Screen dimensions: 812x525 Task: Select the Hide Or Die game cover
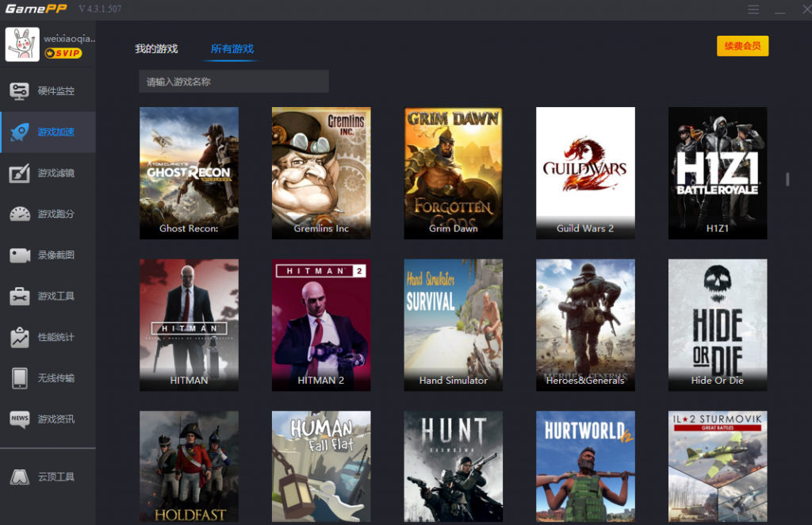pos(718,325)
